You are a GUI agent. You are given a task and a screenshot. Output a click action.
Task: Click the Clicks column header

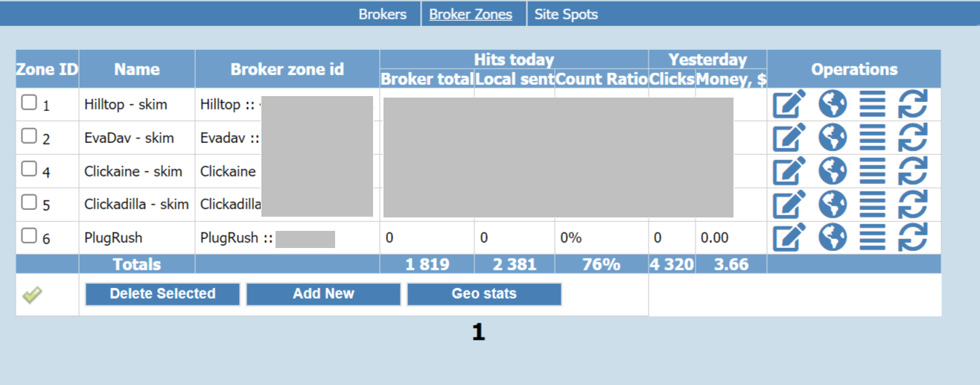click(672, 79)
